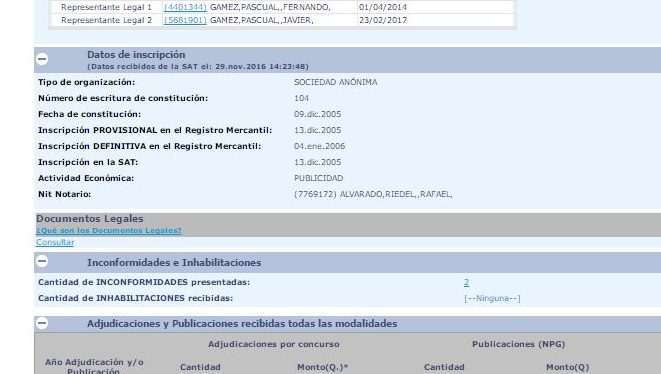The height and width of the screenshot is (374, 661).
Task: Click the [--Ninguna--] inhabilitaciones value
Action: (x=492, y=299)
